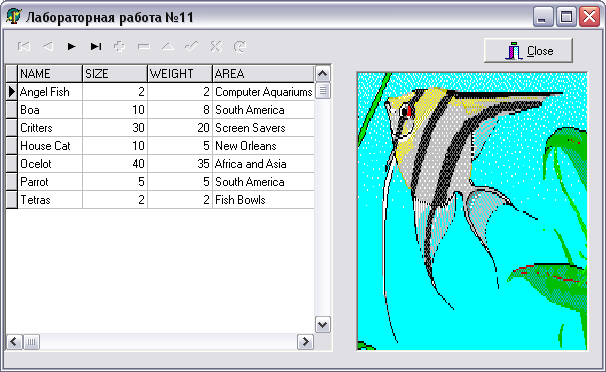Click the vertical scrollbar thumb
This screenshot has height=372, width=606.
click(323, 91)
